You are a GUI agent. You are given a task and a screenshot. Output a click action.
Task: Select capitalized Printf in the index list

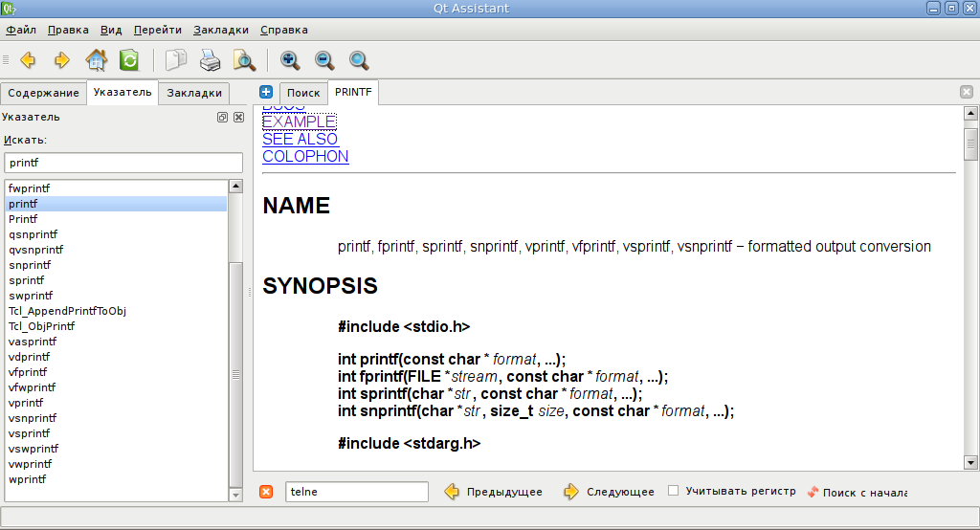tap(116, 219)
